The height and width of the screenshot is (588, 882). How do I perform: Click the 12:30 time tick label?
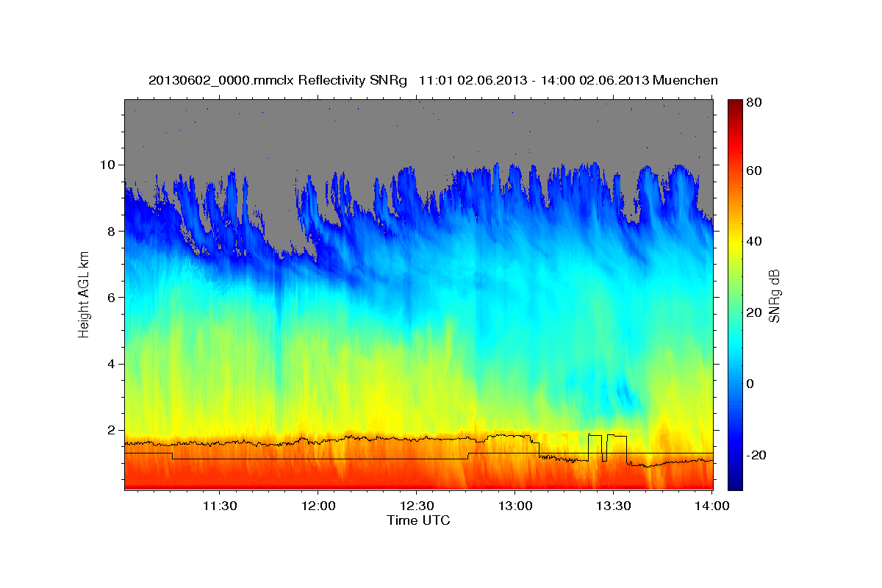coord(416,506)
